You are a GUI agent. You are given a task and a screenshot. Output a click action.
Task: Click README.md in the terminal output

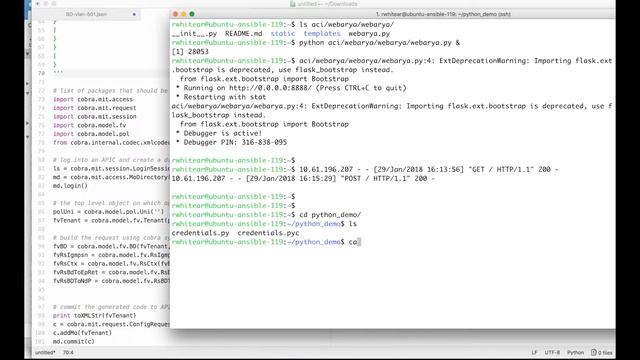244,34
